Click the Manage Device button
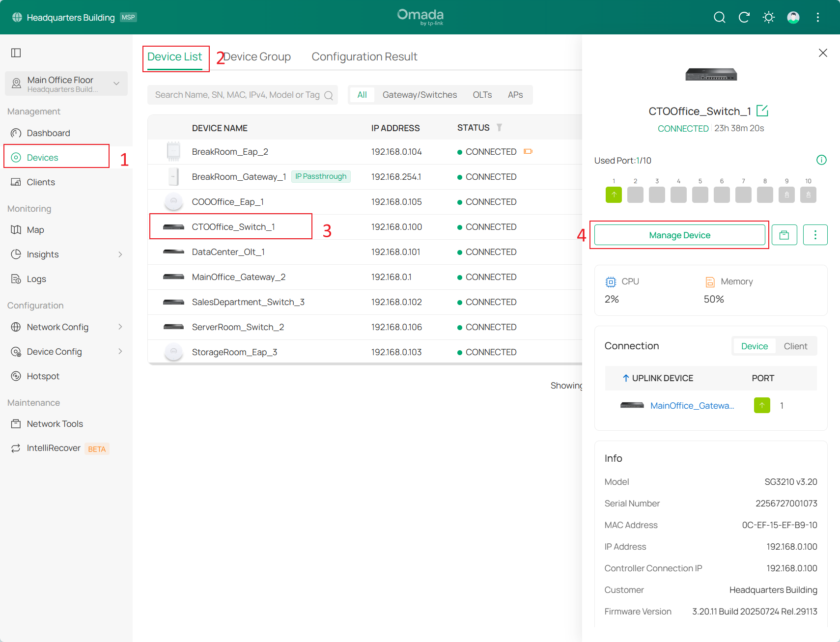Viewport: 840px width, 642px height. coord(679,235)
